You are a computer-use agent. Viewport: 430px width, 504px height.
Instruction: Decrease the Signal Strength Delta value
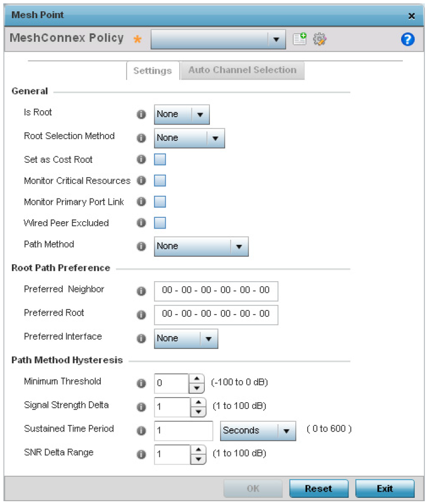pyautogui.click(x=199, y=412)
